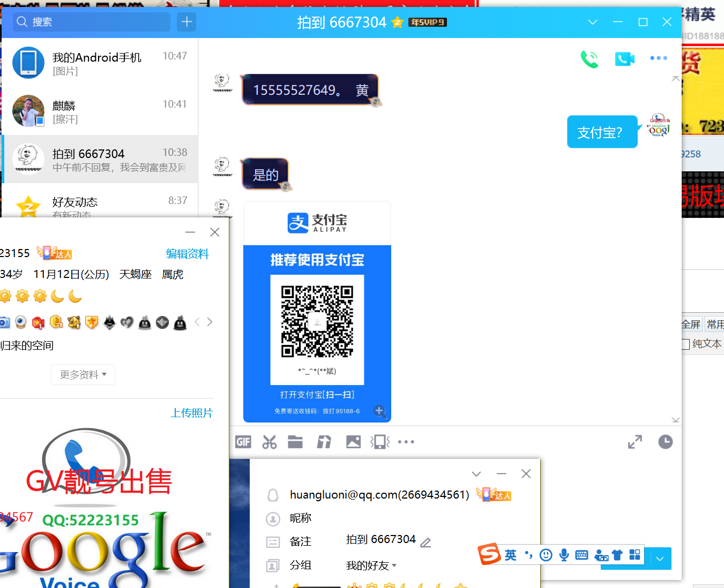Open the 麒麟 conversation
Viewport: 724px width, 588px height.
[100, 111]
